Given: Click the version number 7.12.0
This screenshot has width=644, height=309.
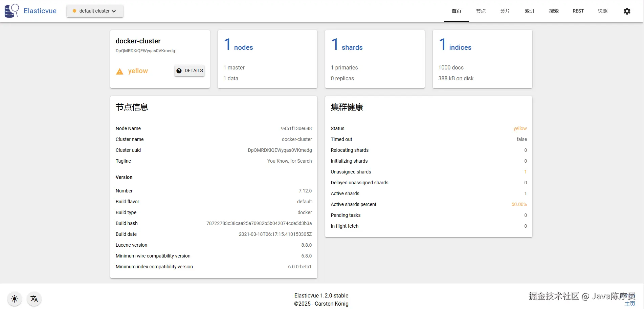Looking at the screenshot, I should click(305, 191).
